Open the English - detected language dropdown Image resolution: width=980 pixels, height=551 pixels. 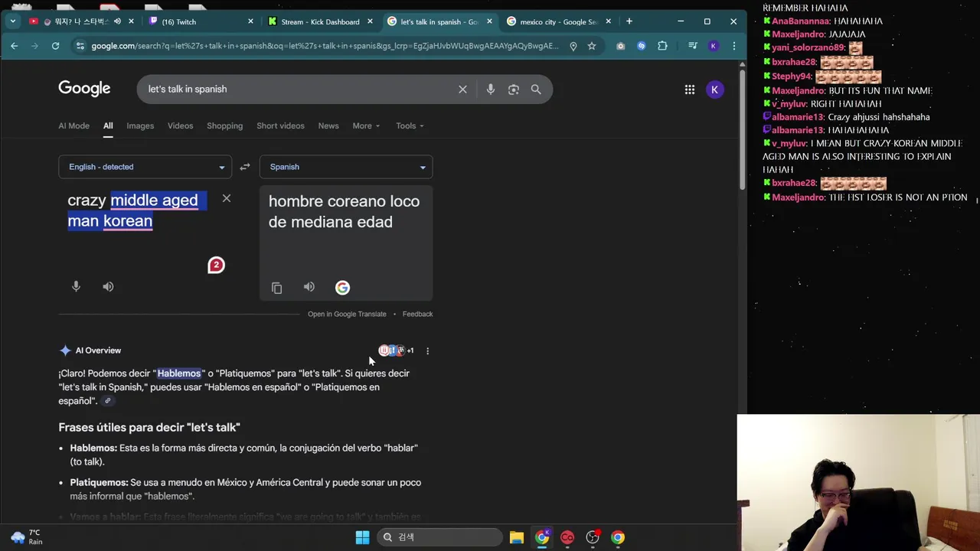point(145,167)
